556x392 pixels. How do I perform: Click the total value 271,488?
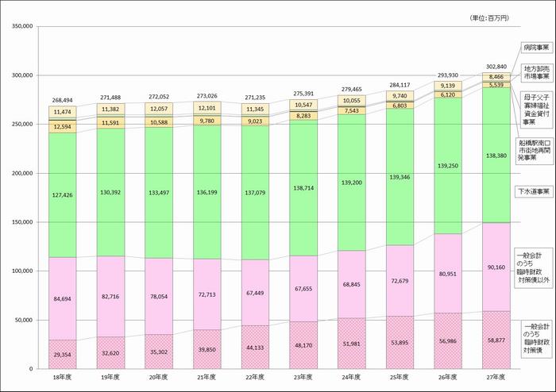tap(110, 98)
